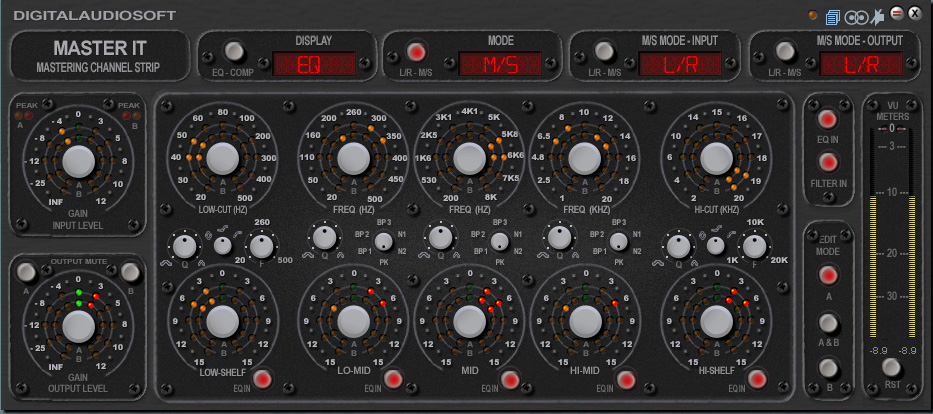Screen dimensions: 933x414
Task: Click the LOW-CUT (HZ) frequency knob
Action: (x=223, y=158)
